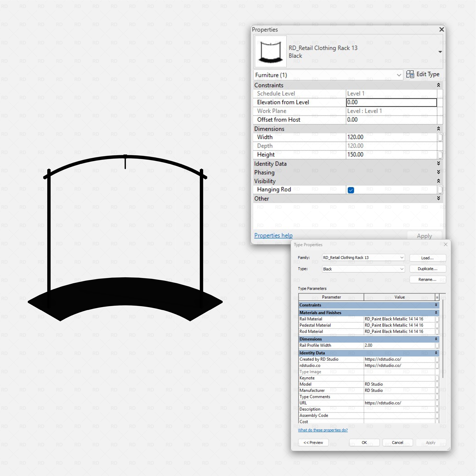Image resolution: width=476 pixels, height=476 pixels.
Task: Click the Type Parameters vertical scrollbar
Action: pos(443,339)
